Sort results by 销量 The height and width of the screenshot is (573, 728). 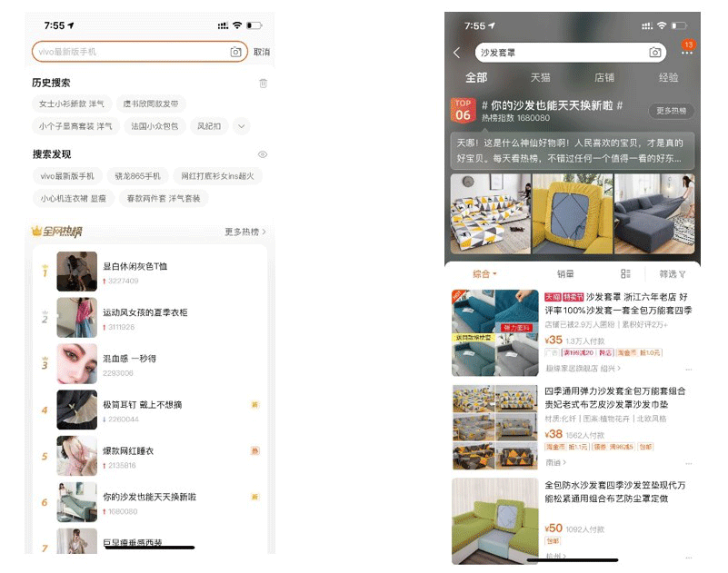tap(565, 273)
